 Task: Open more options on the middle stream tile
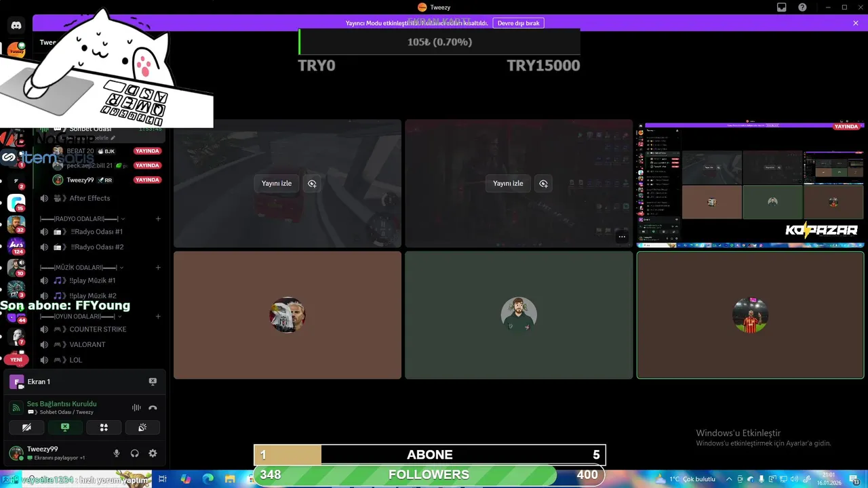[x=622, y=237]
